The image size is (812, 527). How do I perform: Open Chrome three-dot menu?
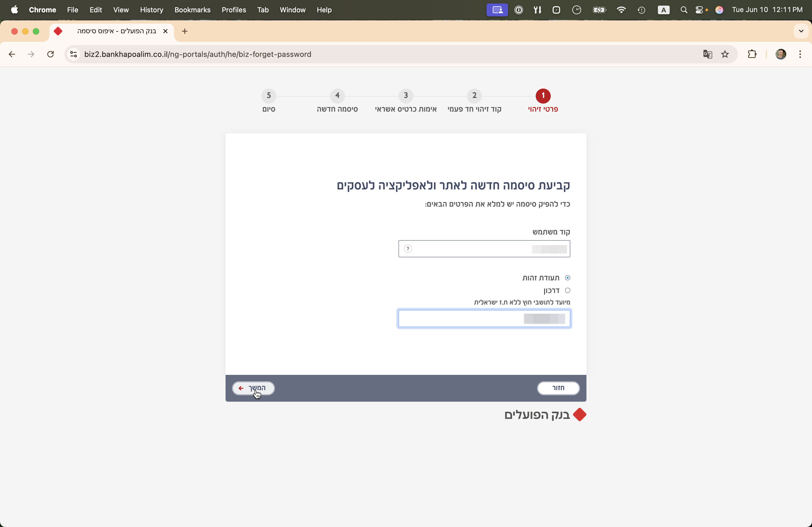click(800, 54)
